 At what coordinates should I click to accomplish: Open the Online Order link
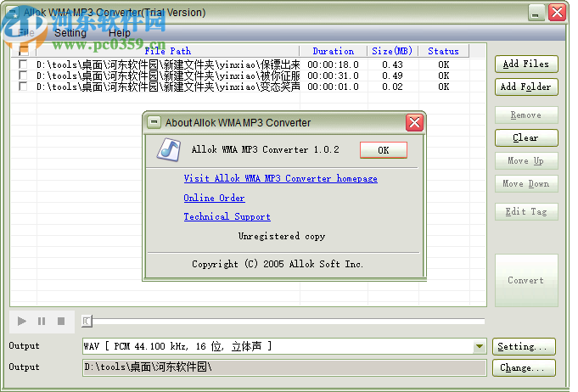click(x=214, y=198)
